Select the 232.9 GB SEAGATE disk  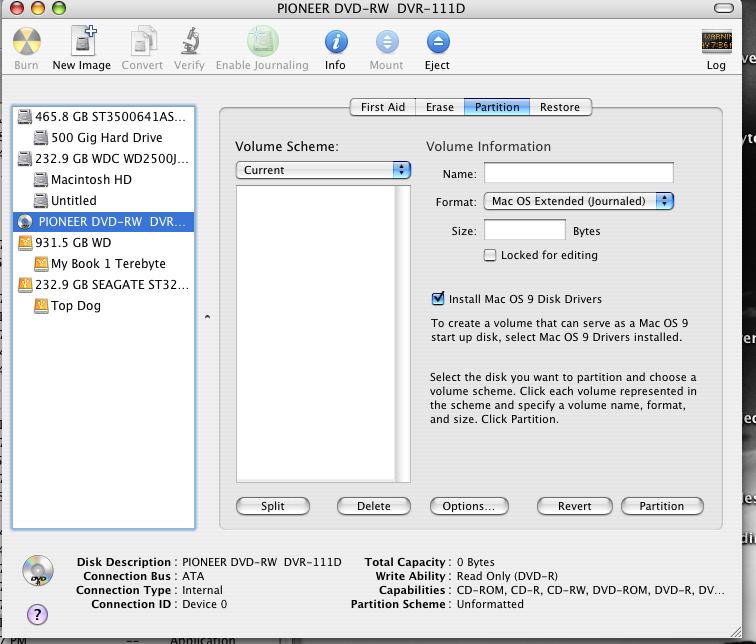tap(104, 284)
